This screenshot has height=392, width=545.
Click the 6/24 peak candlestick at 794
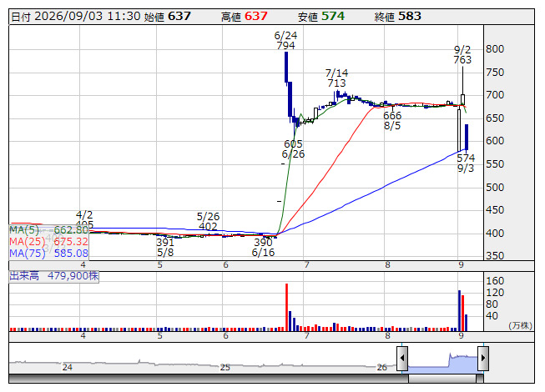(x=286, y=68)
